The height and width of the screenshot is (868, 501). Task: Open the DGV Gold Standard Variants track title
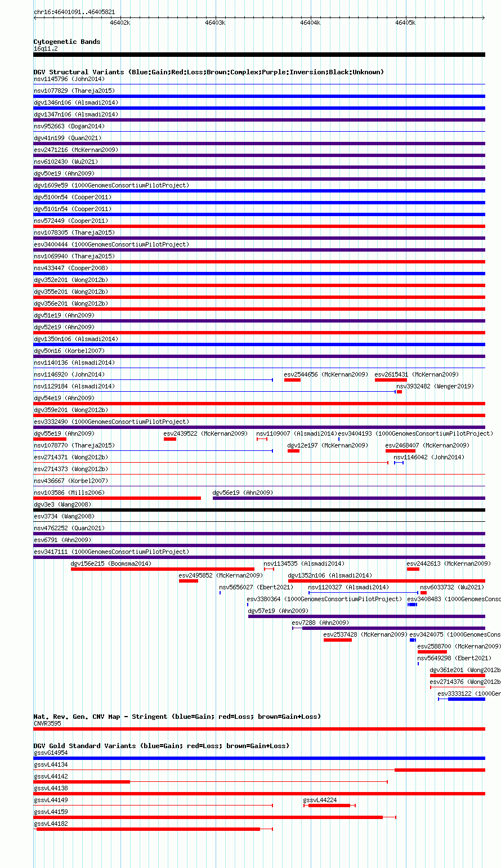point(162,746)
